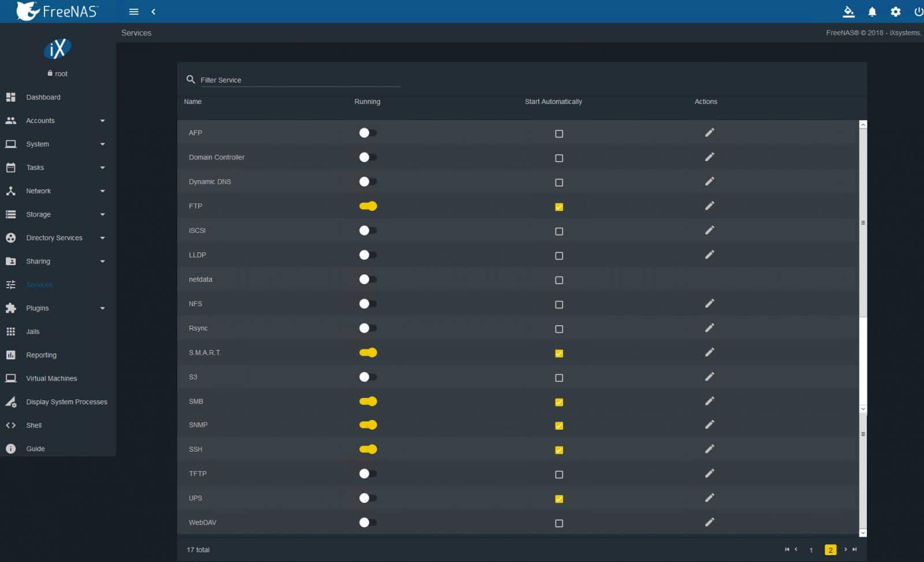Click the search magnifier icon
Viewport: 924px width, 562px height.
(x=191, y=79)
